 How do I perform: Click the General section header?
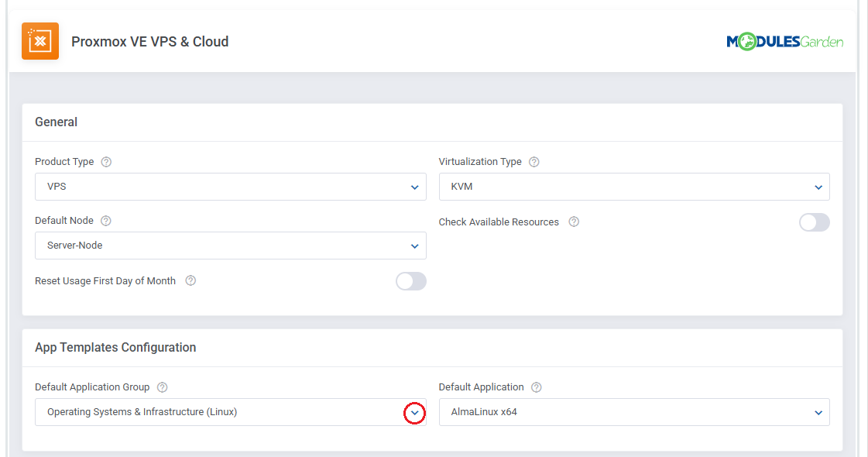coord(57,122)
